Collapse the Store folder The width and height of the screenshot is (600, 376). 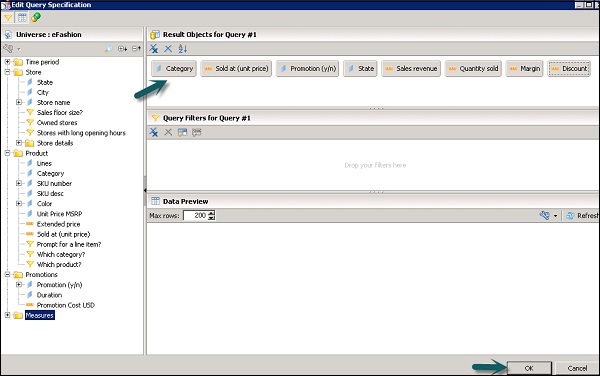tap(7, 72)
